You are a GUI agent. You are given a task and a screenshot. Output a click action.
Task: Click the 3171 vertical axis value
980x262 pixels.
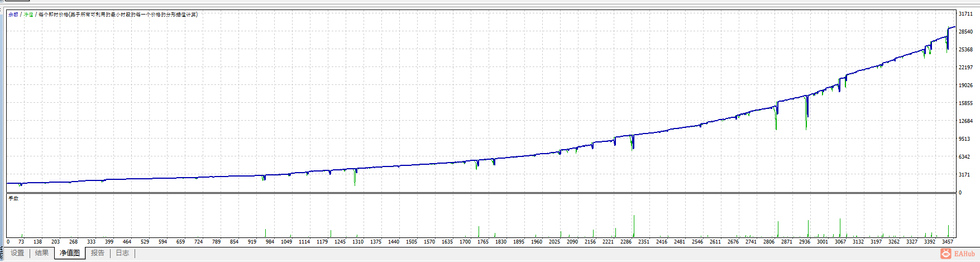[964, 175]
